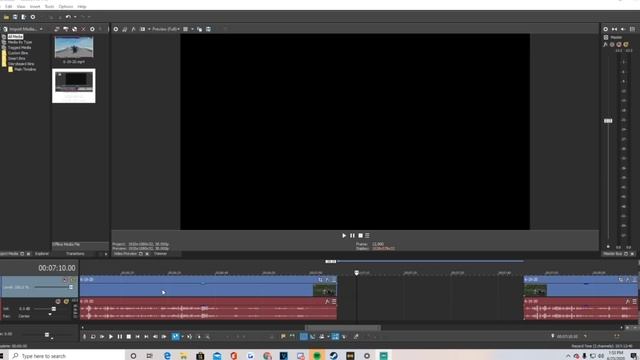
Task: Click the Insert Marker icon in timeline toolbar
Action: [283, 337]
